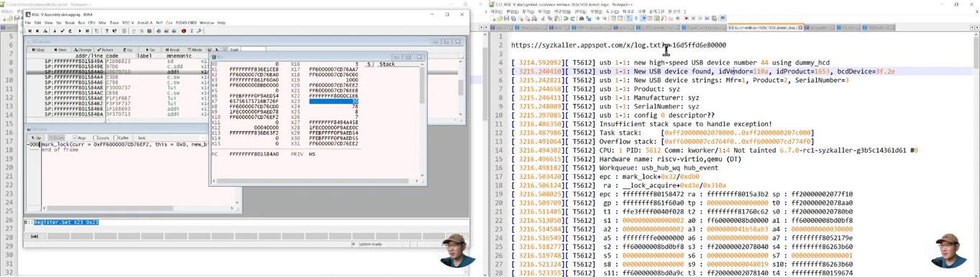
Task: Open the Trace menu
Action: point(114,23)
